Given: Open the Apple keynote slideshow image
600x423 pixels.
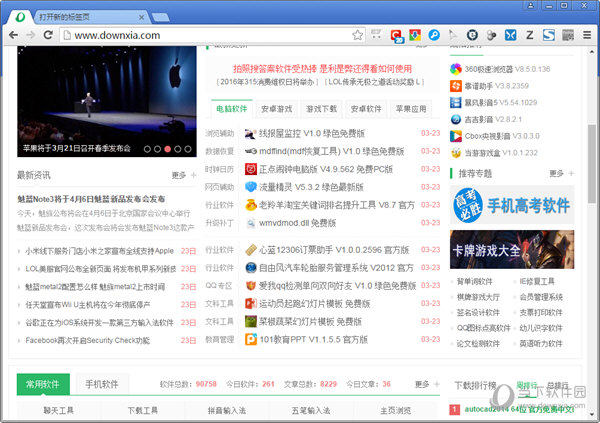Looking at the screenshot, I should click(107, 101).
